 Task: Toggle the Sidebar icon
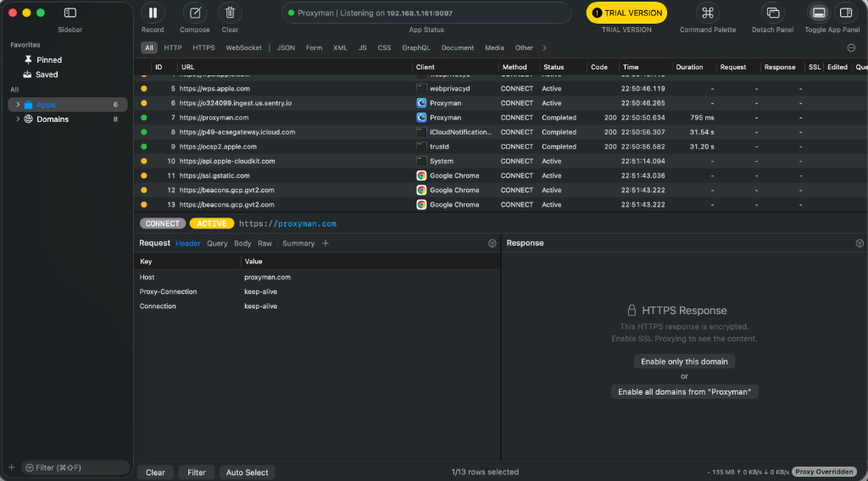pos(70,13)
